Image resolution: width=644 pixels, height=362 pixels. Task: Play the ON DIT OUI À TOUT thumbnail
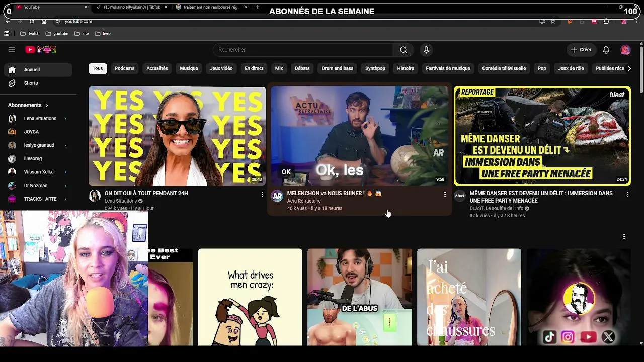click(x=177, y=136)
